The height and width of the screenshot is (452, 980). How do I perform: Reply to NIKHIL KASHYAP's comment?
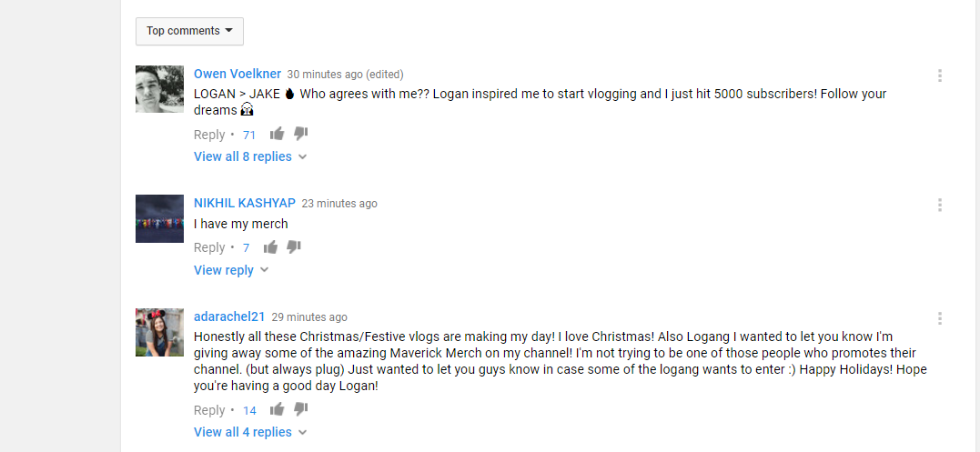[209, 248]
